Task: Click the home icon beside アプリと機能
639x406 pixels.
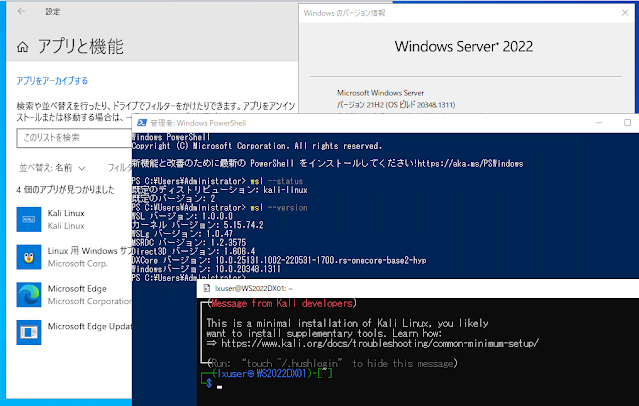Action: coord(23,47)
